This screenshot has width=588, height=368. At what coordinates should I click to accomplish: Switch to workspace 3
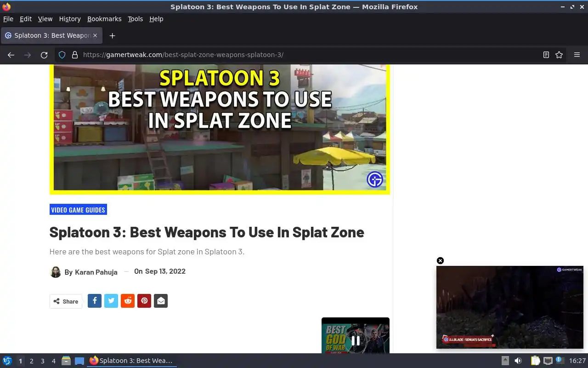[x=42, y=361]
